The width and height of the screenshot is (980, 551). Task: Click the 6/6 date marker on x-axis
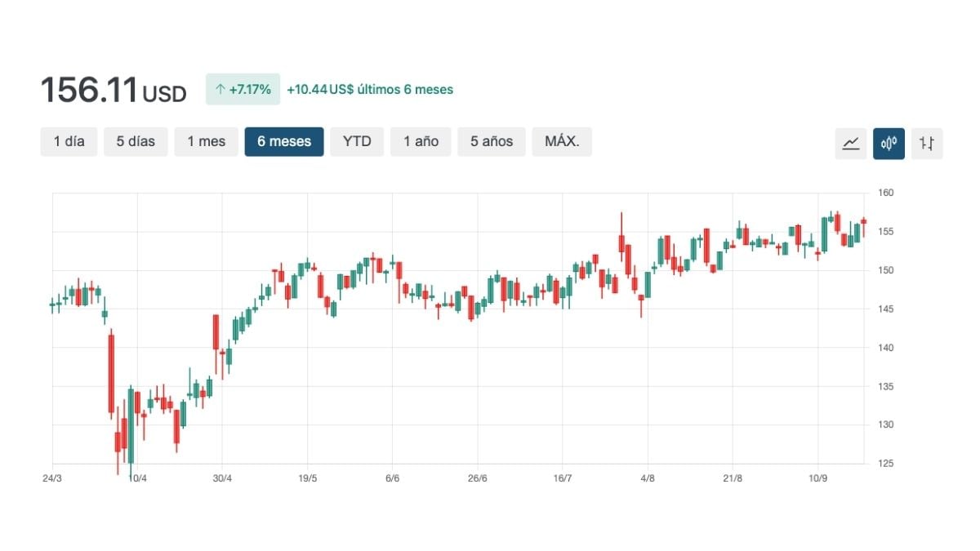[x=392, y=478]
